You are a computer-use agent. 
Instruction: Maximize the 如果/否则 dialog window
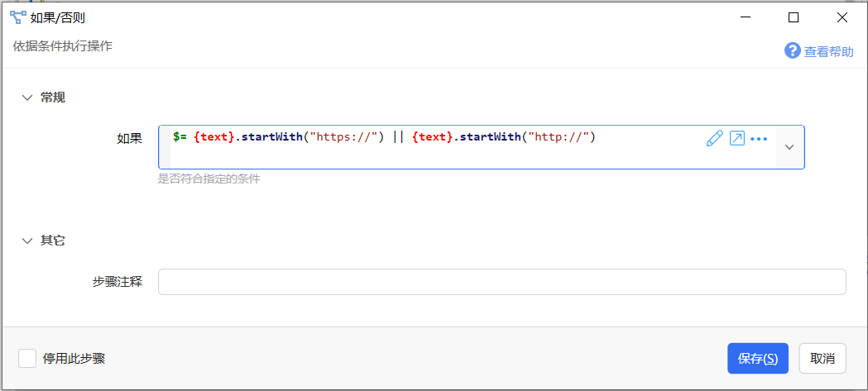794,17
